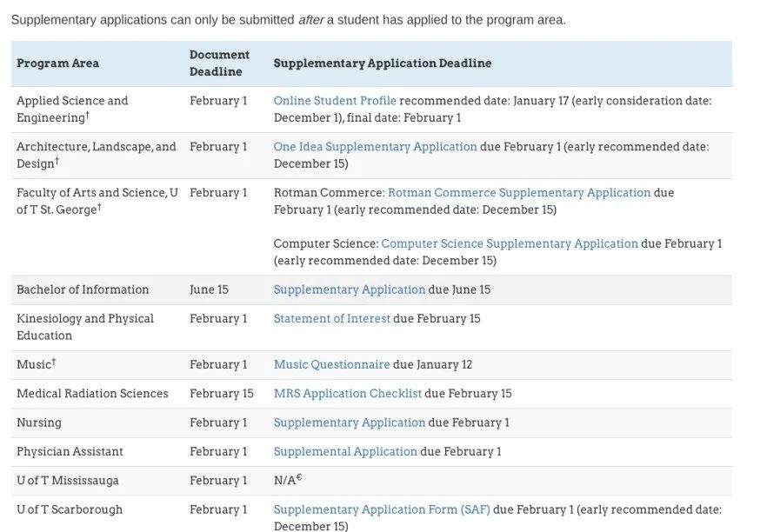The height and width of the screenshot is (532, 760).
Task: Click the Medical Radiation Sciences row label
Action: point(92,394)
